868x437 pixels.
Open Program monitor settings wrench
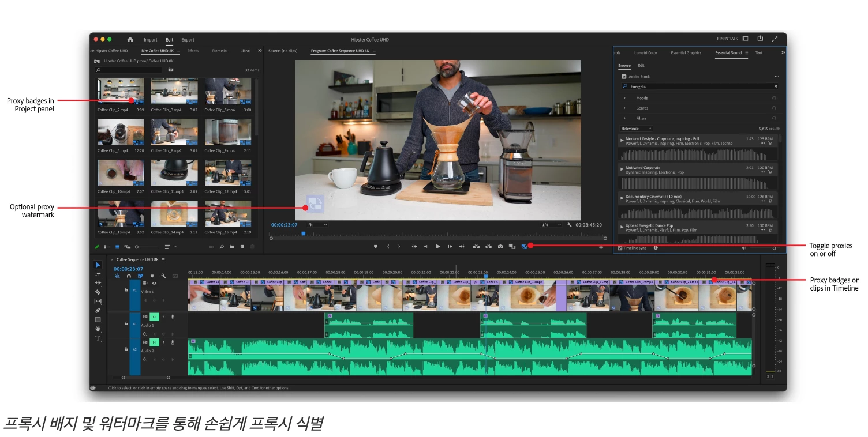click(x=570, y=225)
